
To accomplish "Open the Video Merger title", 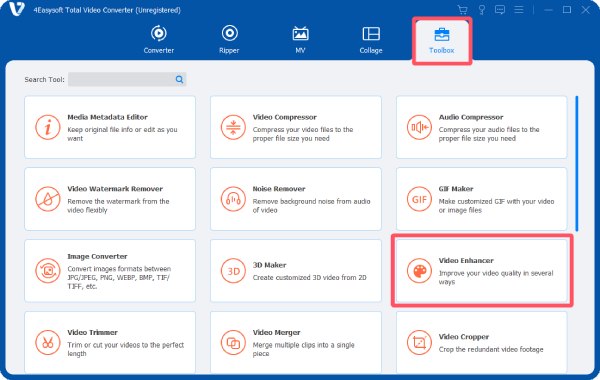I will pos(276,332).
